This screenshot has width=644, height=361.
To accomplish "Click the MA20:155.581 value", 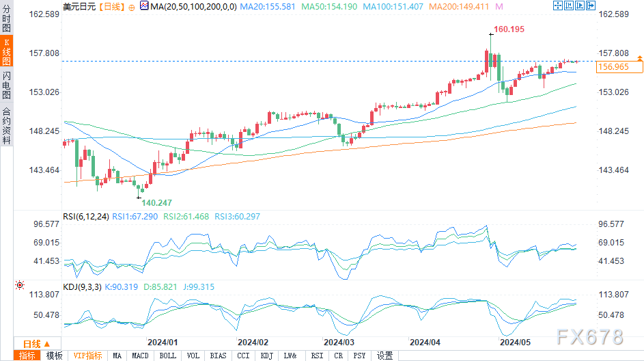I will (268, 7).
